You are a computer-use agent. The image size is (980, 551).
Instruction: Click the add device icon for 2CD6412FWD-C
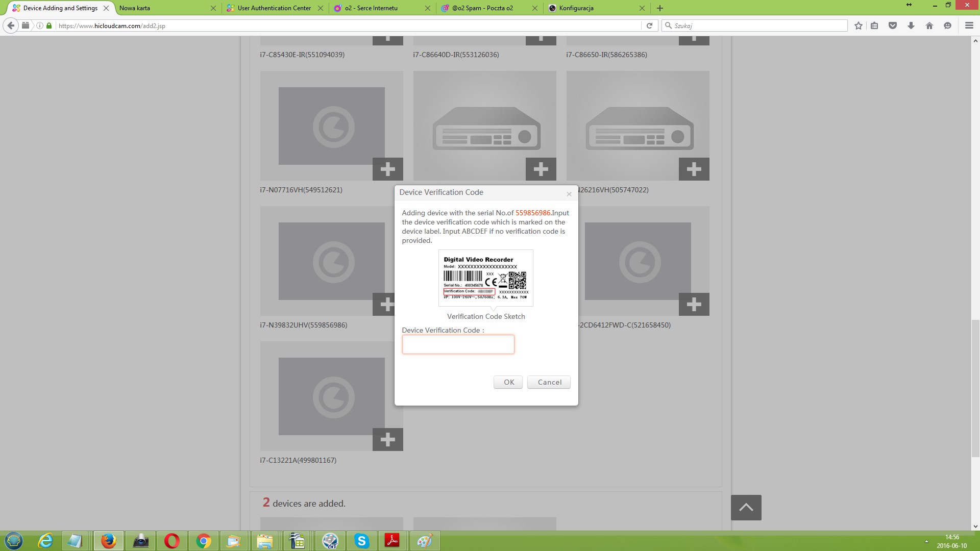(693, 304)
